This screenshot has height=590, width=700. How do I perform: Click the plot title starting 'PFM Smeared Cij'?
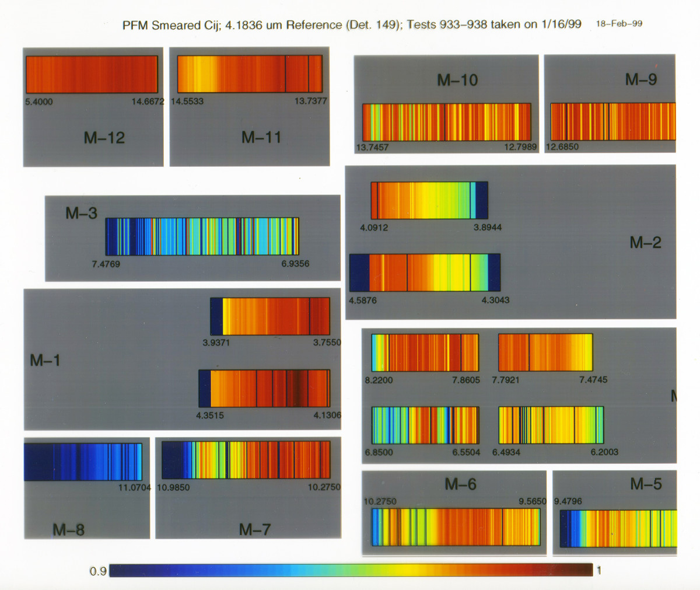tap(352, 25)
